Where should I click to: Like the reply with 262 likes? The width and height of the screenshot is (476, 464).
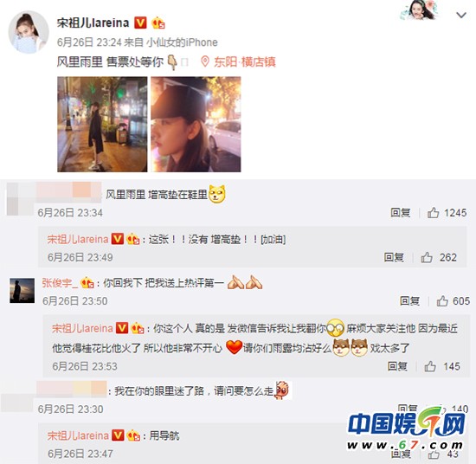[x=427, y=257]
